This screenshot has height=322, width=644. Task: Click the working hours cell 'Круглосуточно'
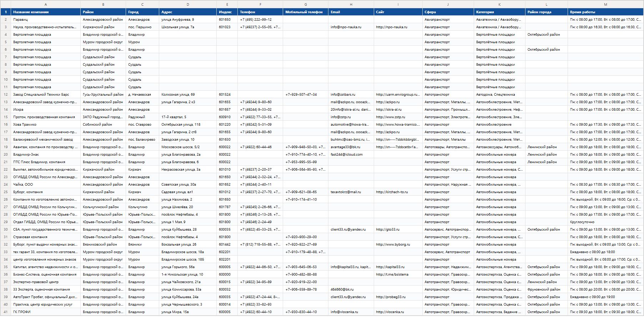[x=605, y=222]
